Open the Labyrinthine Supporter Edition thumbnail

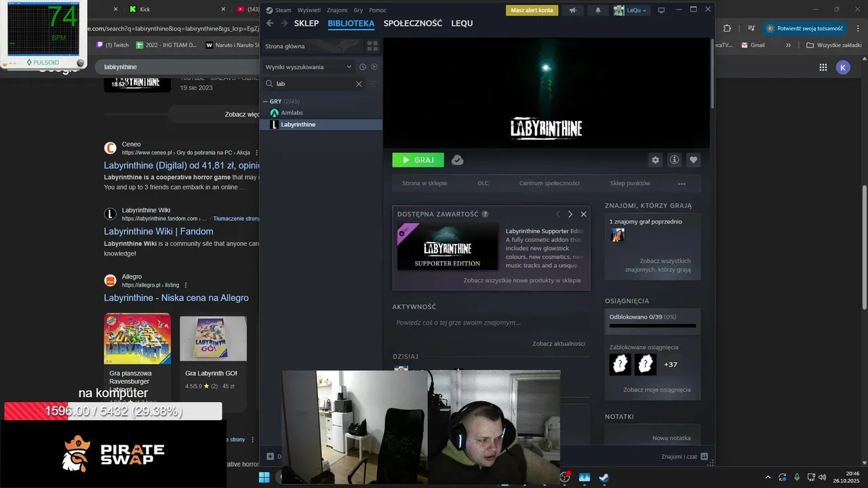tap(448, 247)
